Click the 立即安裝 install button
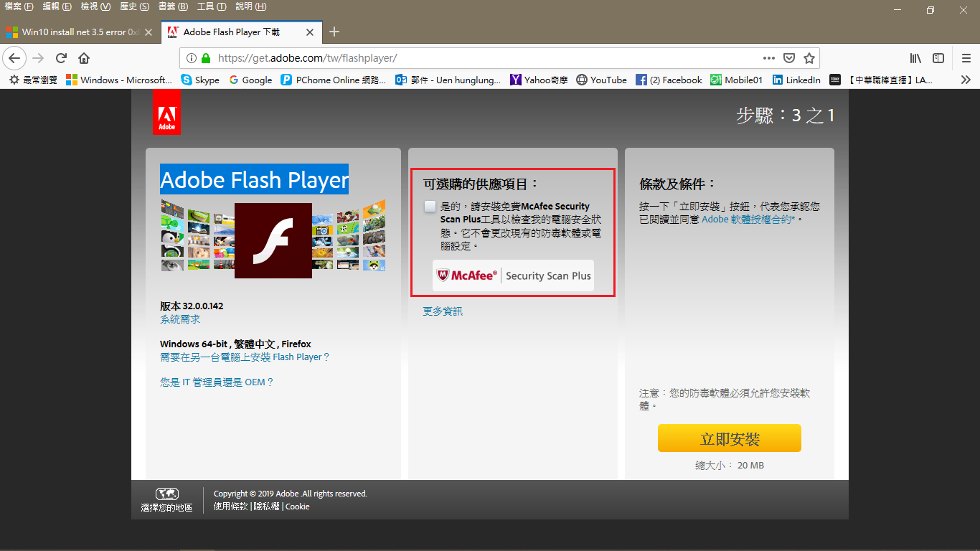Image resolution: width=980 pixels, height=551 pixels. (730, 438)
